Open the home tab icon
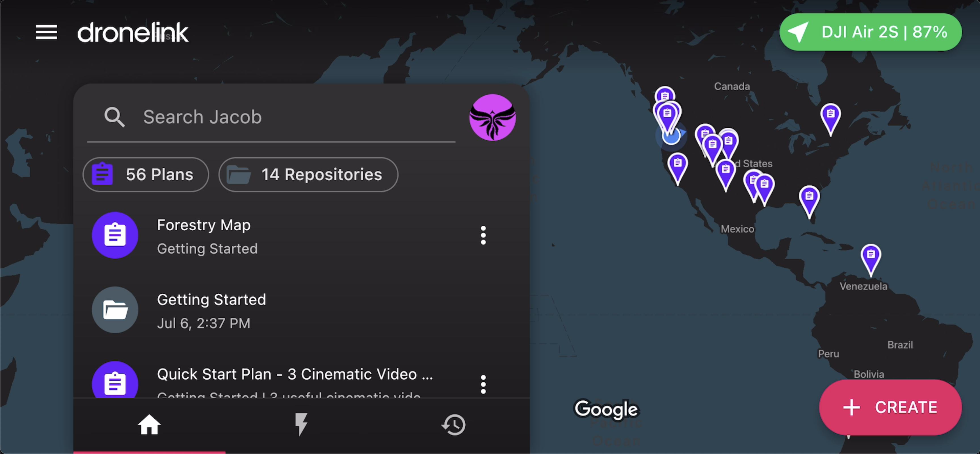 pyautogui.click(x=149, y=424)
